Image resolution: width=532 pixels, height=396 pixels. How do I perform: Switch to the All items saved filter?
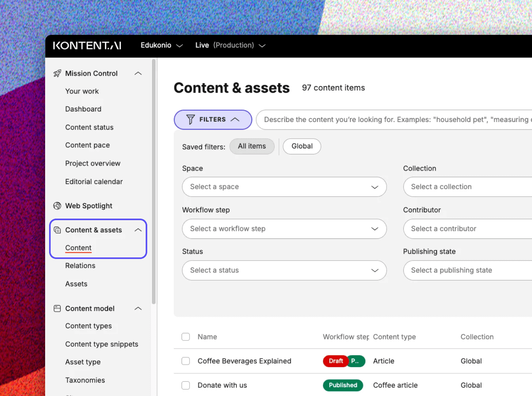tap(252, 146)
